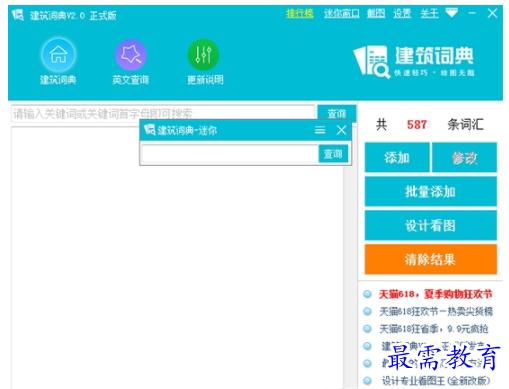This screenshot has width=509, height=389.
Task: Click the 批量添加 button
Action: [x=431, y=192]
